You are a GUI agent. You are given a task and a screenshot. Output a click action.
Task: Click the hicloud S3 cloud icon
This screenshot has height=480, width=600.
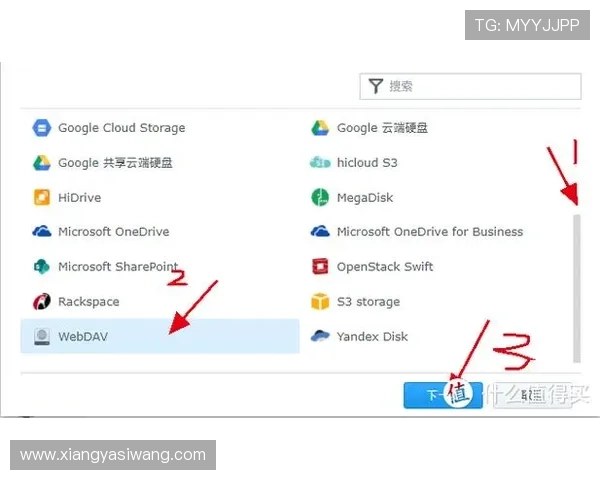(x=320, y=163)
